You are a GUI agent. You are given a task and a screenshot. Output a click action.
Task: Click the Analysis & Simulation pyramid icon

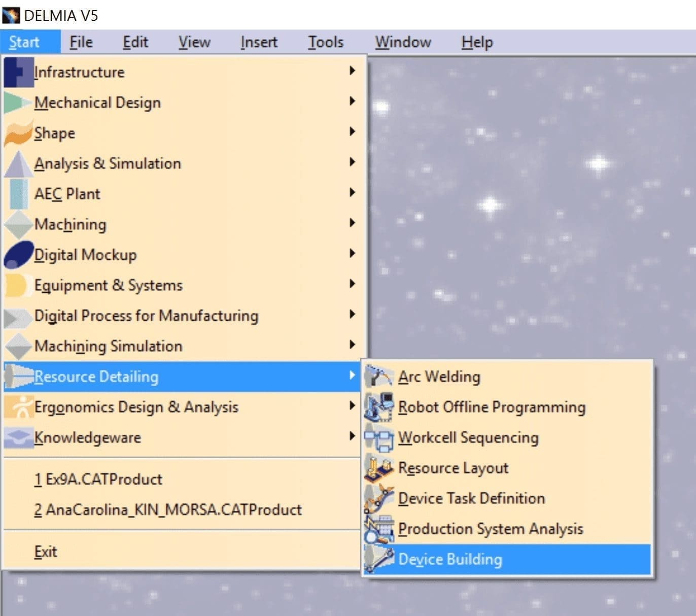pos(18,163)
